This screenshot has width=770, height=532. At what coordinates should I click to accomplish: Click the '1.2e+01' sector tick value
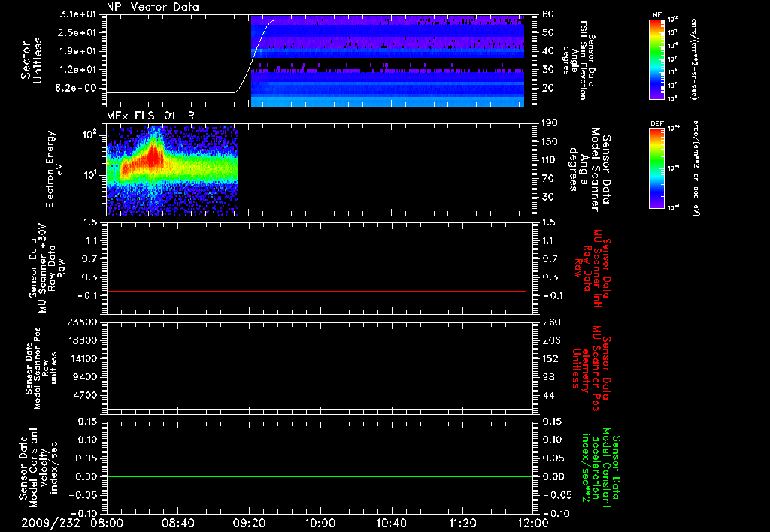(x=78, y=70)
